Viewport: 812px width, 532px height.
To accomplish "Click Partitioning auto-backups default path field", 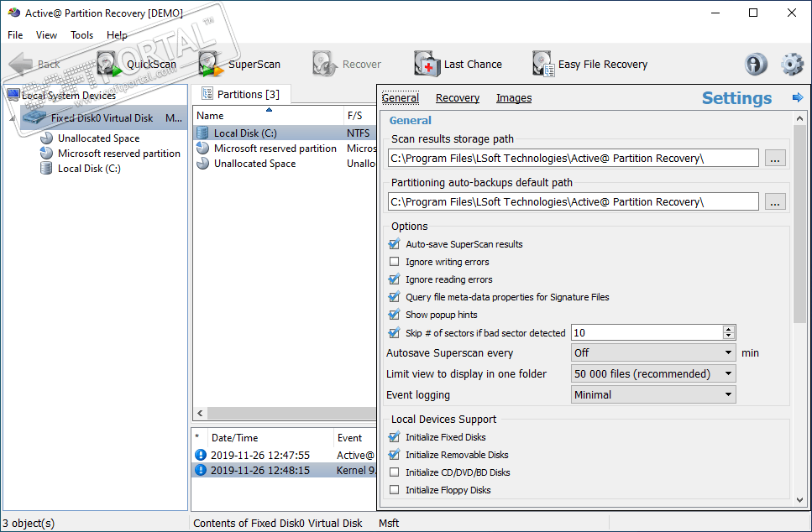I will point(574,202).
